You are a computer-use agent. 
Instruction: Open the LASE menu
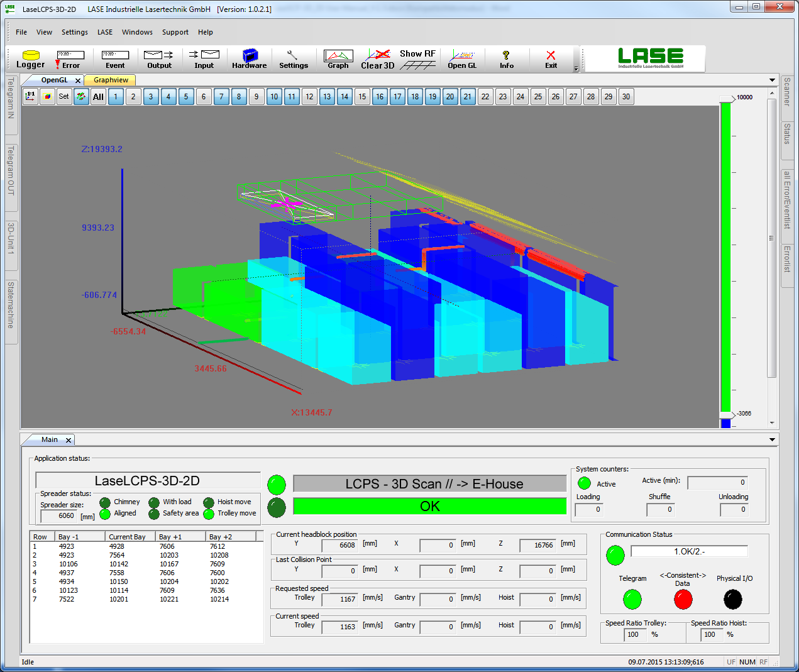click(x=105, y=32)
